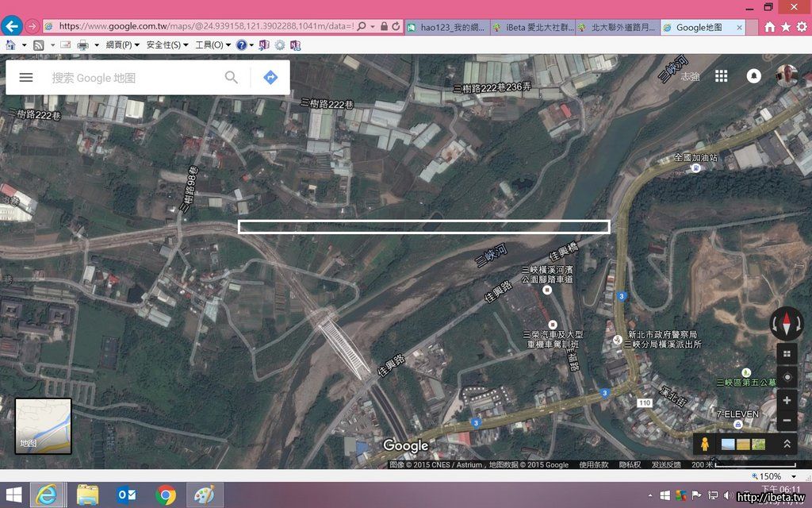812x508 pixels.
Task: Open the Google apps grid
Action: tap(721, 76)
